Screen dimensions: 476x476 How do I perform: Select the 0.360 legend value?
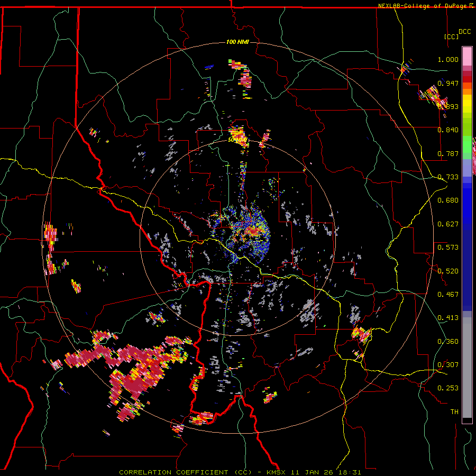tap(448, 342)
